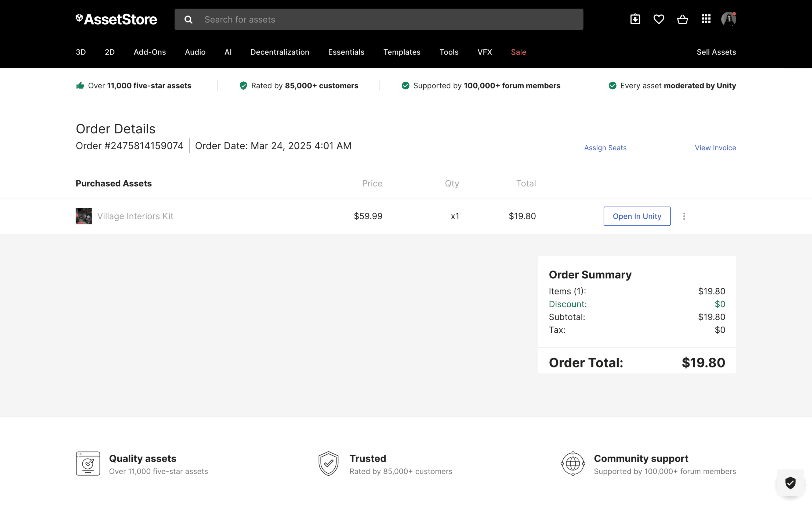Click the View Invoice link
The height and width of the screenshot is (507, 812).
pyautogui.click(x=715, y=148)
